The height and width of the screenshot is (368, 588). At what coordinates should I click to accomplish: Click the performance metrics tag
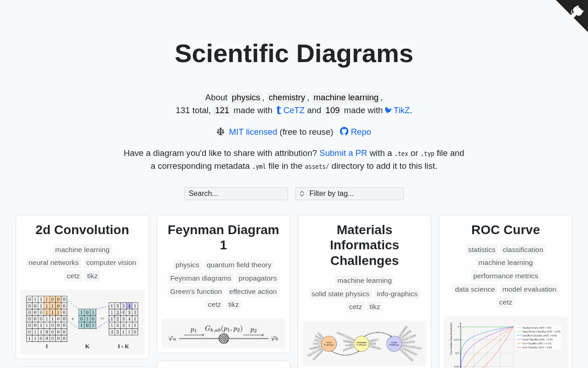(505, 276)
